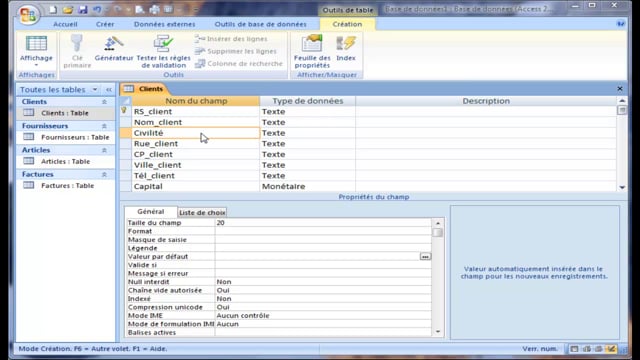Open the round Office button menu
Image resolution: width=640 pixels, height=360 pixels.
pyautogui.click(x=28, y=15)
